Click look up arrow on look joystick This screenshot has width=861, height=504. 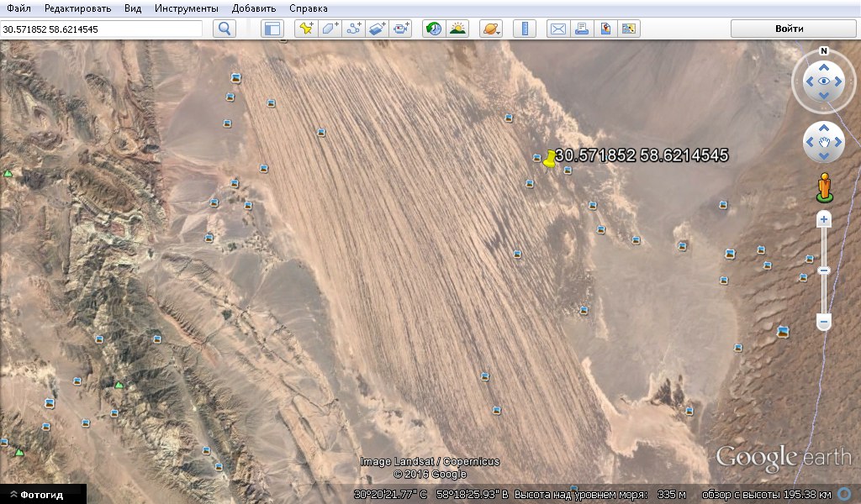coord(824,67)
